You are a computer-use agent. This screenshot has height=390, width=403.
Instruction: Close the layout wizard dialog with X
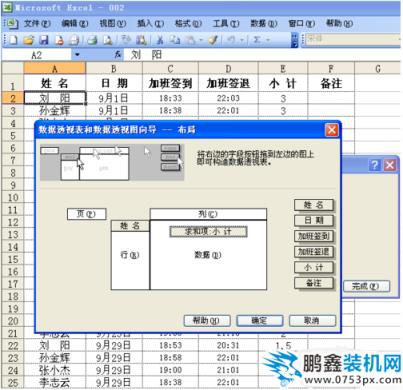(x=331, y=130)
